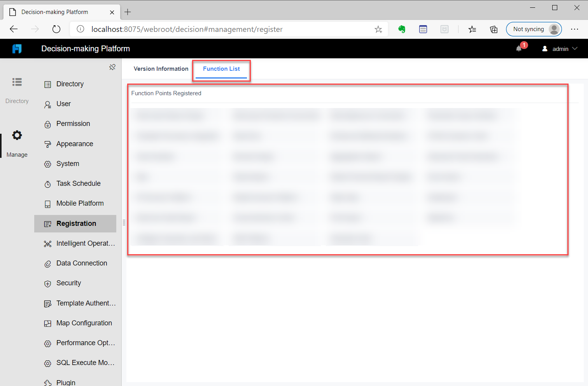Open Template Authentication menu item

(x=75, y=303)
